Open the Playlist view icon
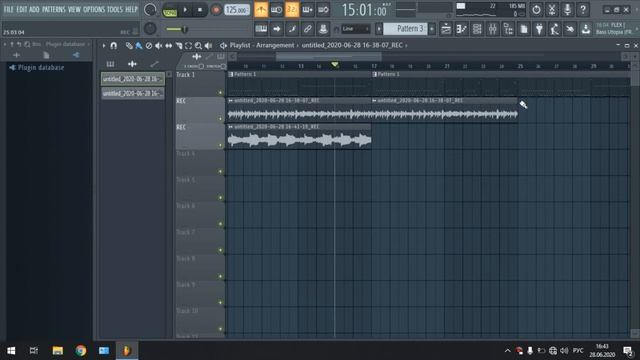 pos(446,29)
